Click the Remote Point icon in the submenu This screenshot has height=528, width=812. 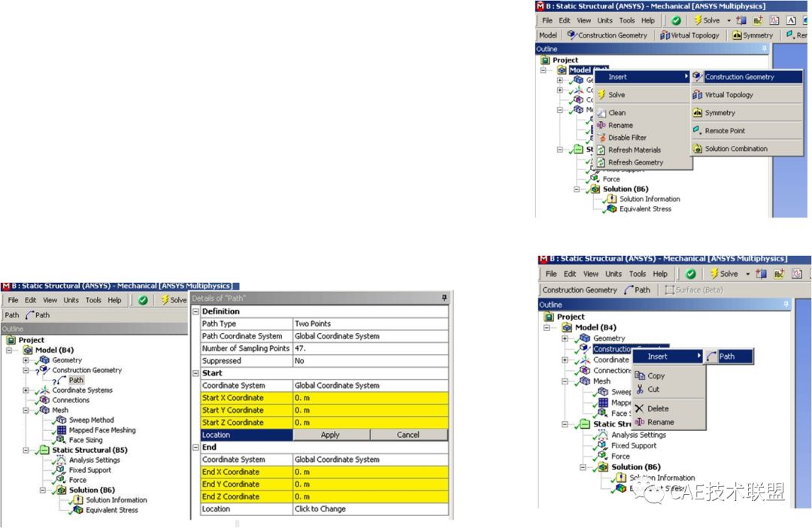(697, 129)
